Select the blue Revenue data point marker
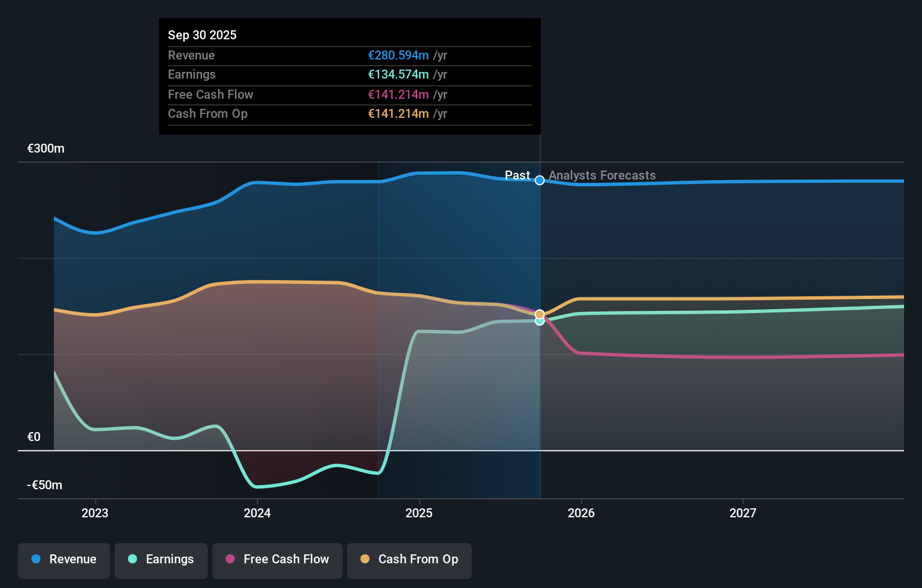The image size is (922, 588). pyautogui.click(x=540, y=180)
